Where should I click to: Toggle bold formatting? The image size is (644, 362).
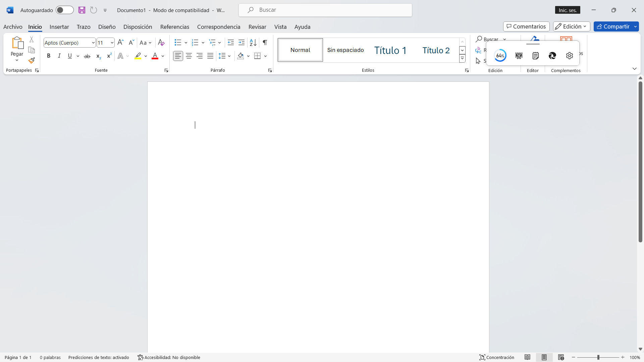(x=49, y=56)
